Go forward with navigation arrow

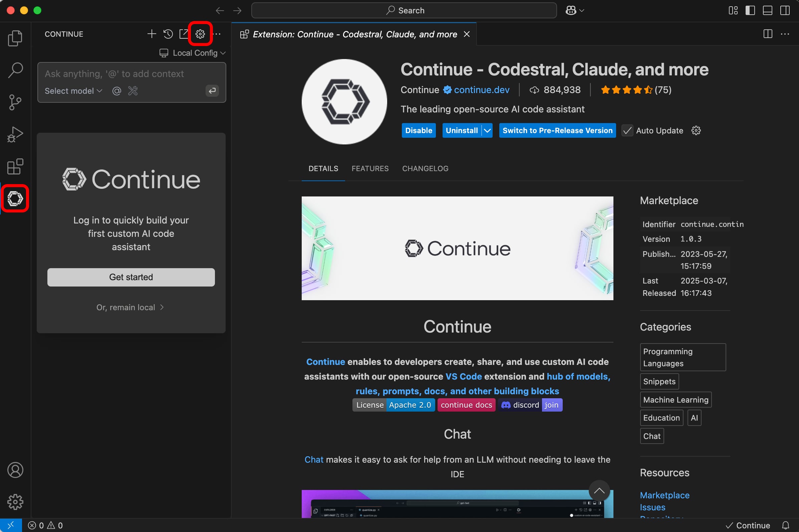(x=237, y=11)
